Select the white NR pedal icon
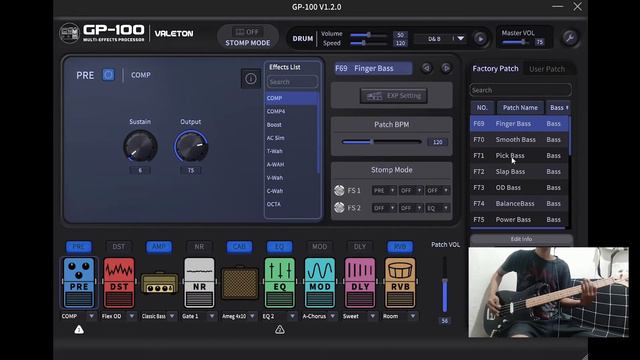 coord(199,282)
